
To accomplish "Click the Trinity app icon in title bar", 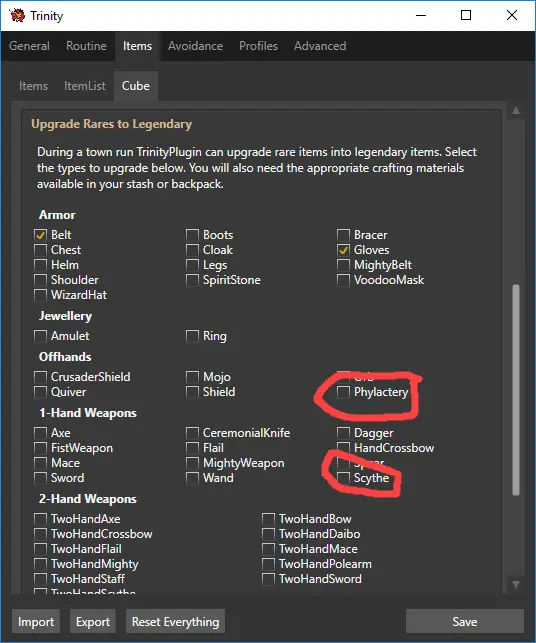I will click(x=17, y=15).
